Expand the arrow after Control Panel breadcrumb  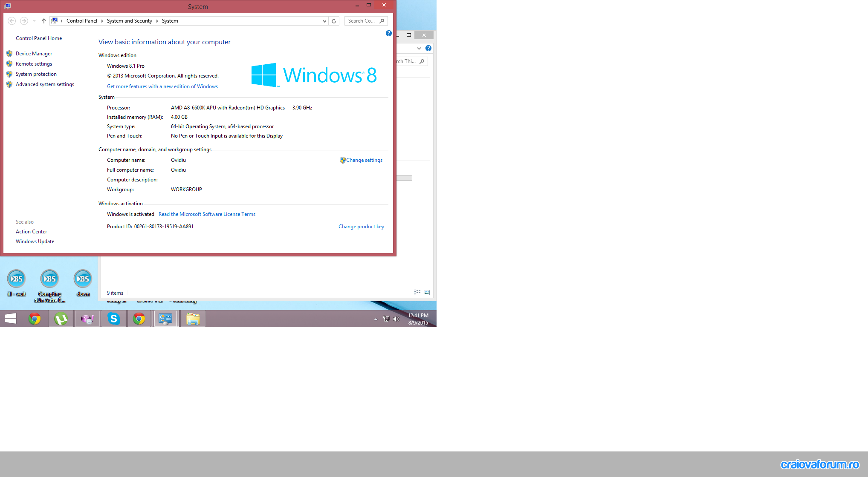(102, 21)
